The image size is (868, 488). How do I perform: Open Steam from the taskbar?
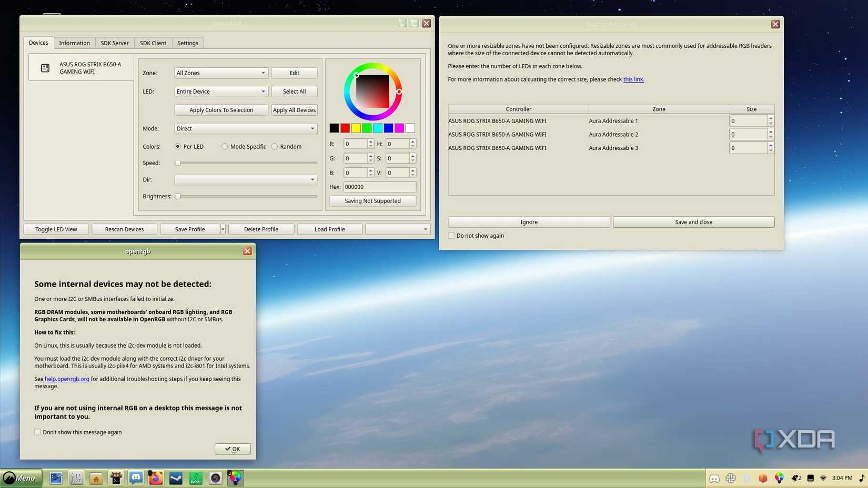point(175,478)
